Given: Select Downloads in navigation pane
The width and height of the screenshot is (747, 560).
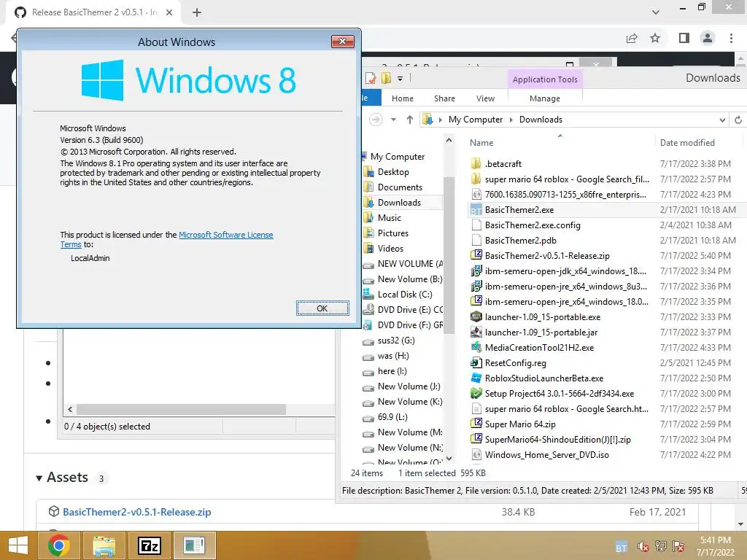Looking at the screenshot, I should click(399, 203).
